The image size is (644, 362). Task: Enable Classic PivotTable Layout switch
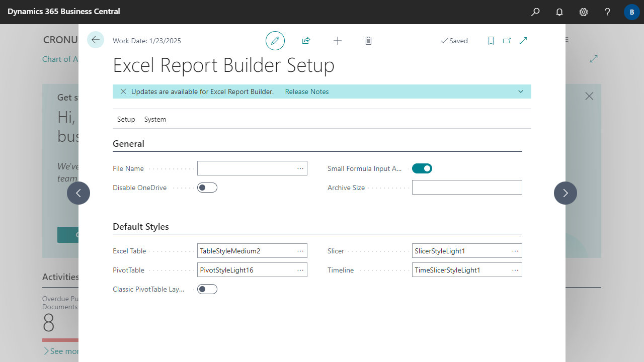tap(207, 289)
